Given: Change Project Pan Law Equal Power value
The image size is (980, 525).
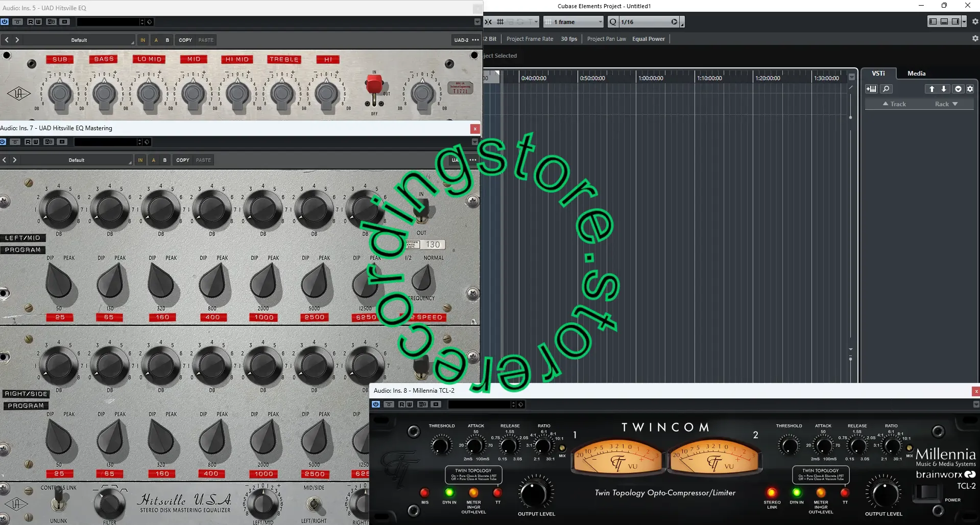Looking at the screenshot, I should (x=649, y=39).
